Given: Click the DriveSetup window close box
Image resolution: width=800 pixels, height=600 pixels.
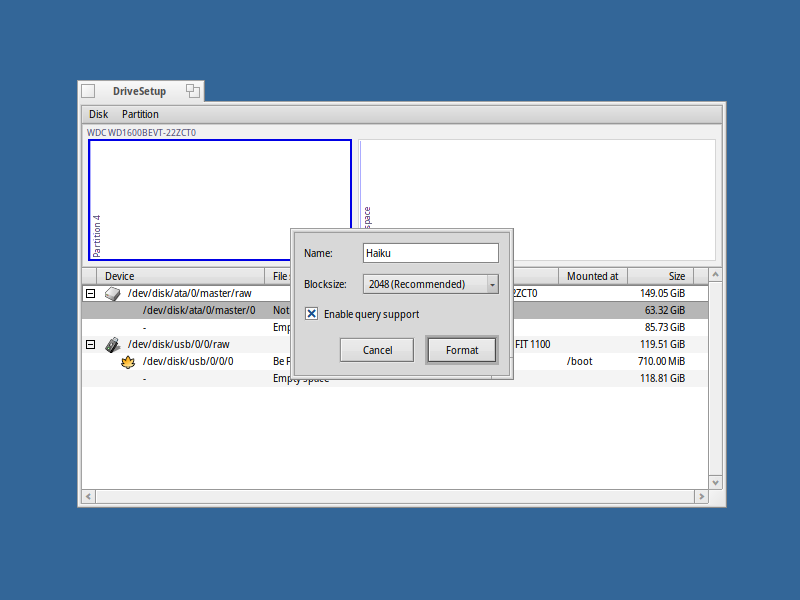Looking at the screenshot, I should coord(88,91).
